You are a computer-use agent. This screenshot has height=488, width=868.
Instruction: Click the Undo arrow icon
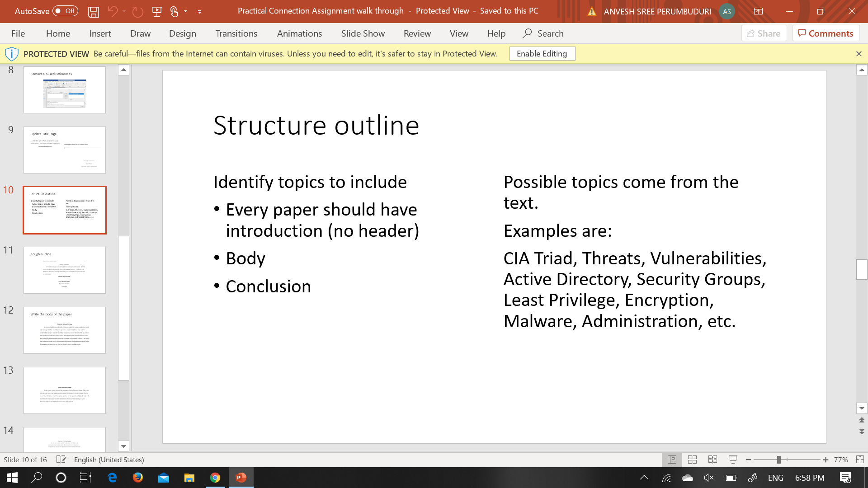(113, 11)
